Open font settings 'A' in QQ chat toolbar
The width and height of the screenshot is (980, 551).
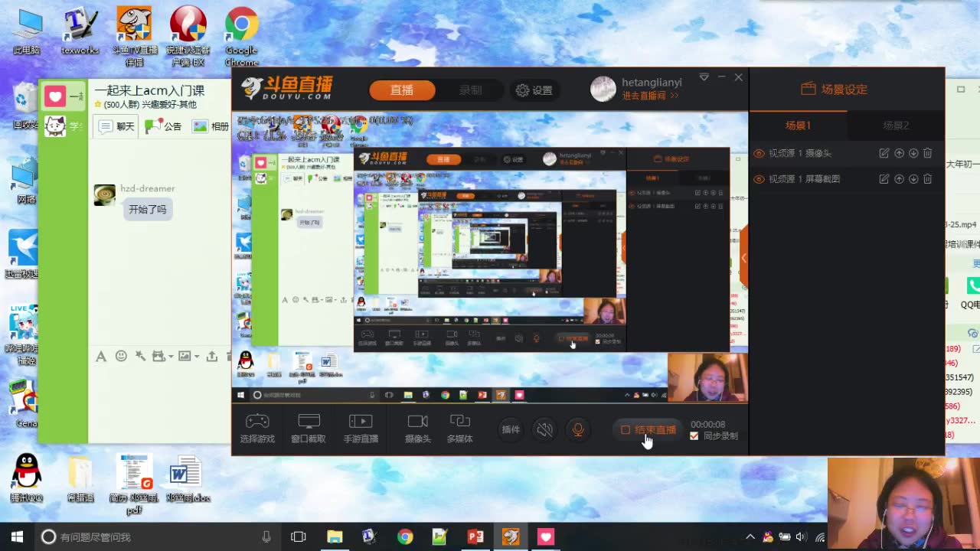click(x=101, y=356)
